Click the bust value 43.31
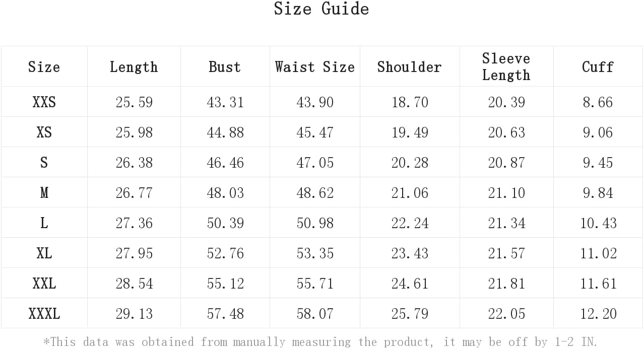Image resolution: width=644 pixels, height=349 pixels. coord(225,102)
